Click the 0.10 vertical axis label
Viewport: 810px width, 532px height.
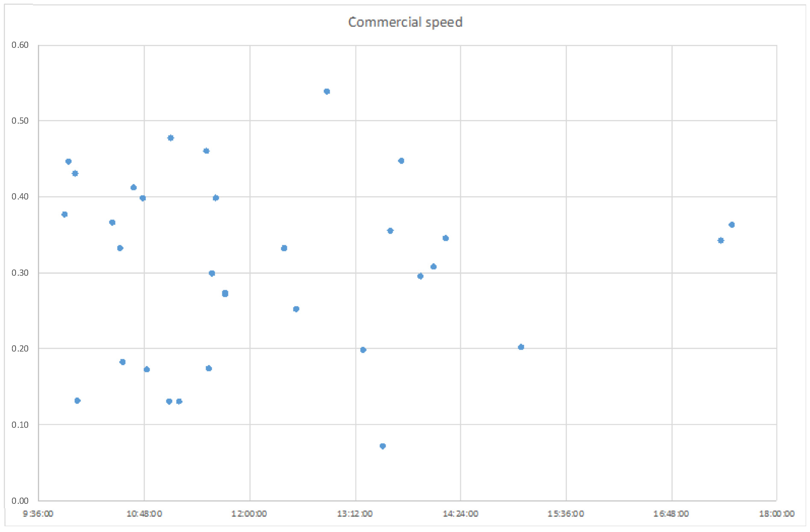click(20, 425)
